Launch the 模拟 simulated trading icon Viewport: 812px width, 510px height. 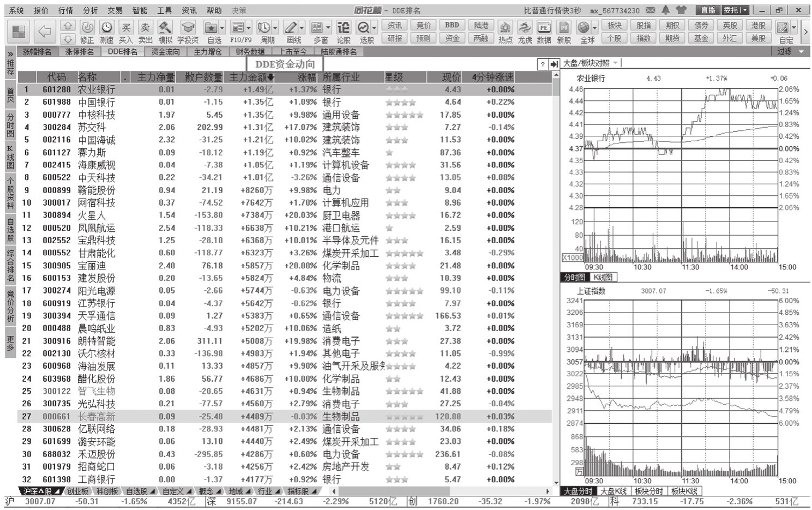165,32
